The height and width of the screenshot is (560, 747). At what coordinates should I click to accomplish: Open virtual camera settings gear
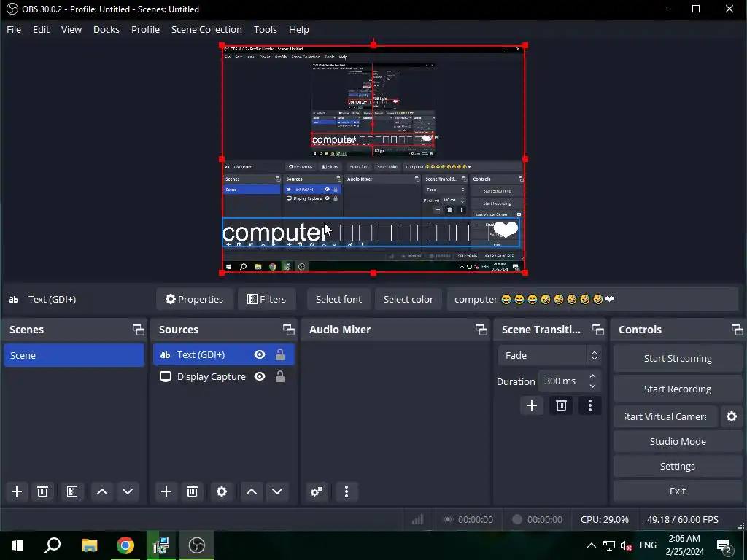click(x=732, y=416)
